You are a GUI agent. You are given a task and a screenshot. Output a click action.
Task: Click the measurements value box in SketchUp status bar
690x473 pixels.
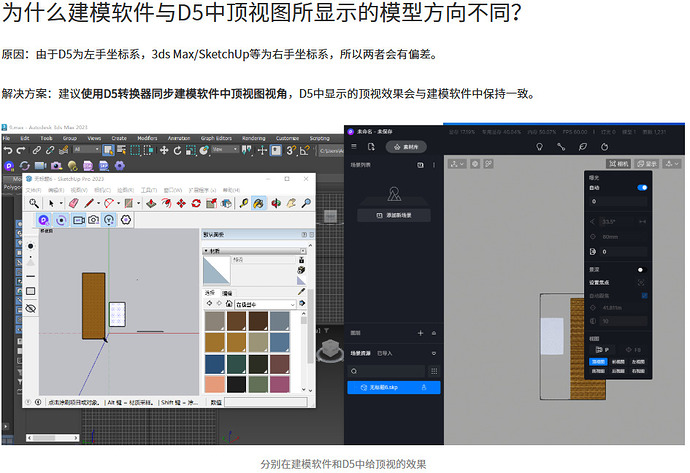[x=266, y=402]
